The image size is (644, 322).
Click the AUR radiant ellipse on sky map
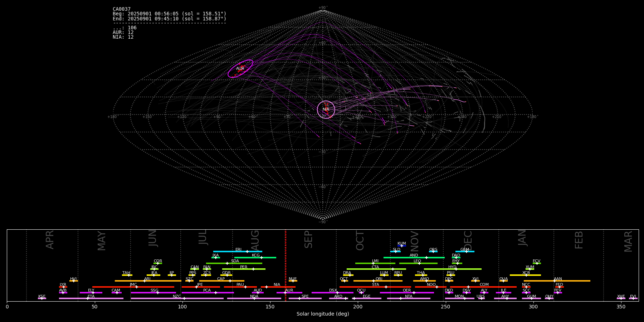pyautogui.click(x=240, y=69)
